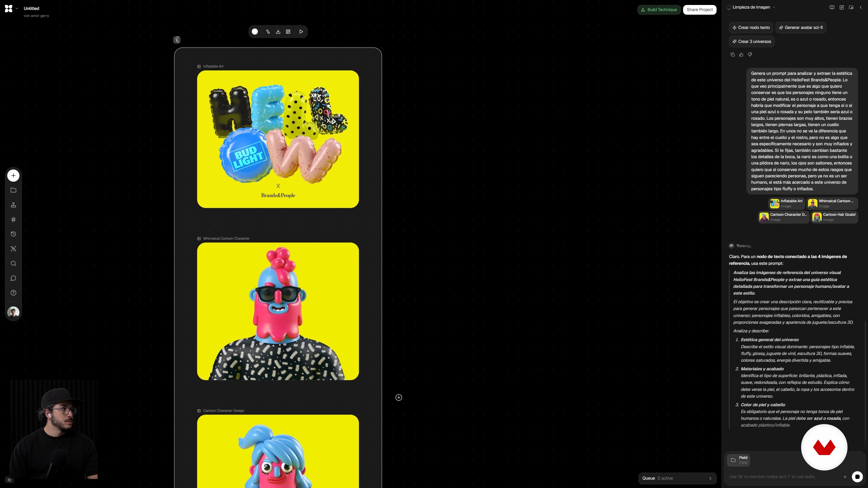Click the plus icon beside chat input

coord(845,476)
